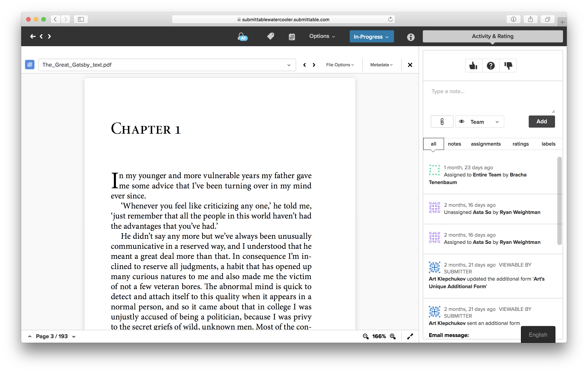The height and width of the screenshot is (373, 588).
Task: Click the 'Chapter 1' heading in PDF
Action: [146, 129]
